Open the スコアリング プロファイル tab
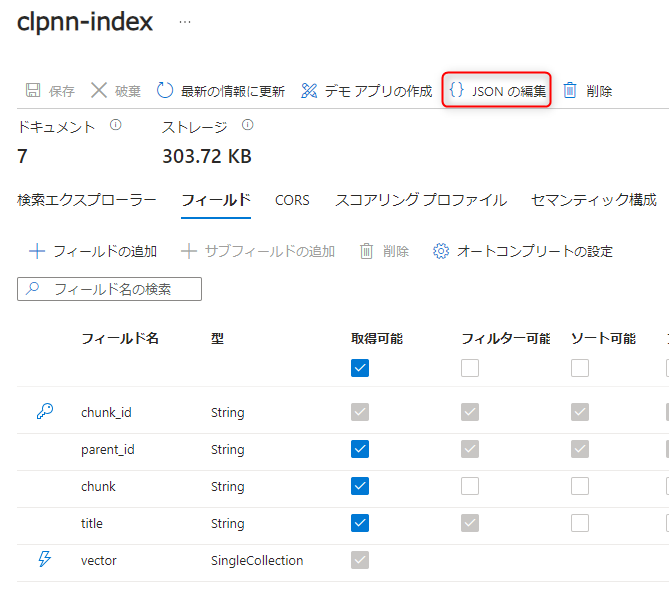The height and width of the screenshot is (599, 669). (x=420, y=200)
